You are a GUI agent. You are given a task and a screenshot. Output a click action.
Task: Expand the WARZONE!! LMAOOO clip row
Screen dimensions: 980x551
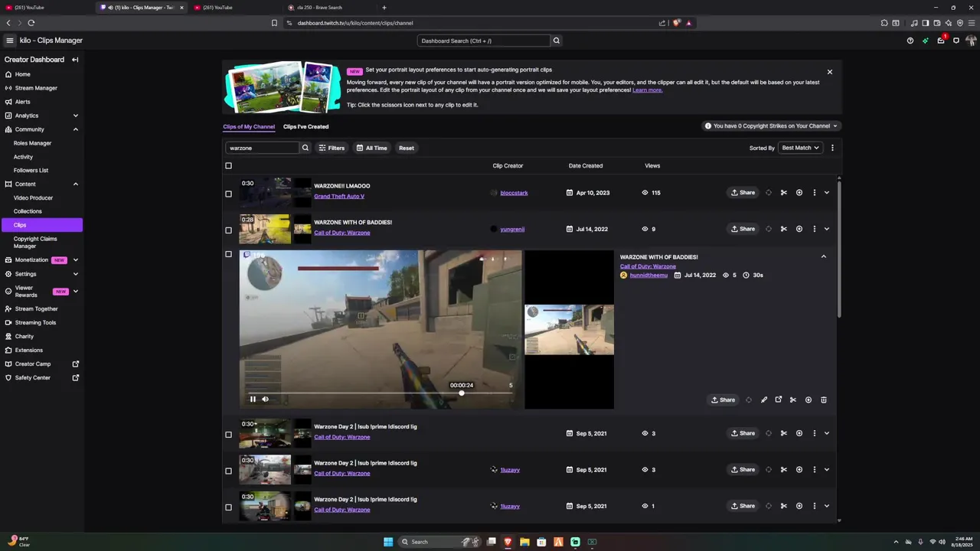tap(826, 193)
